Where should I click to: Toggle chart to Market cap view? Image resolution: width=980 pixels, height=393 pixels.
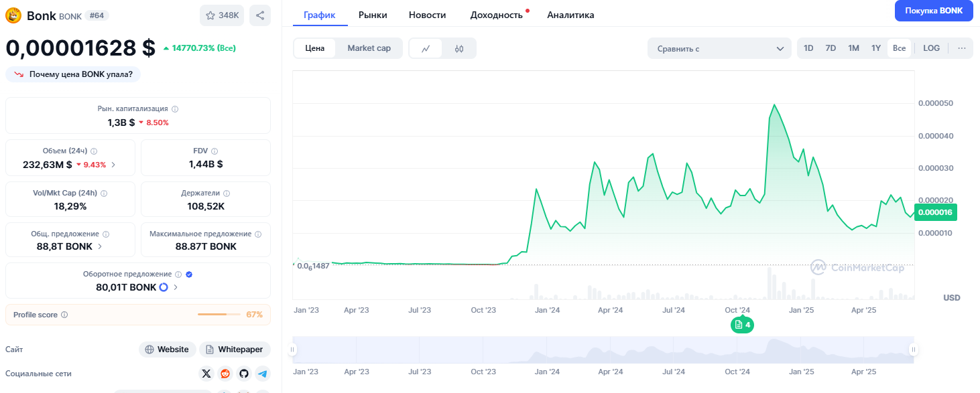(369, 48)
